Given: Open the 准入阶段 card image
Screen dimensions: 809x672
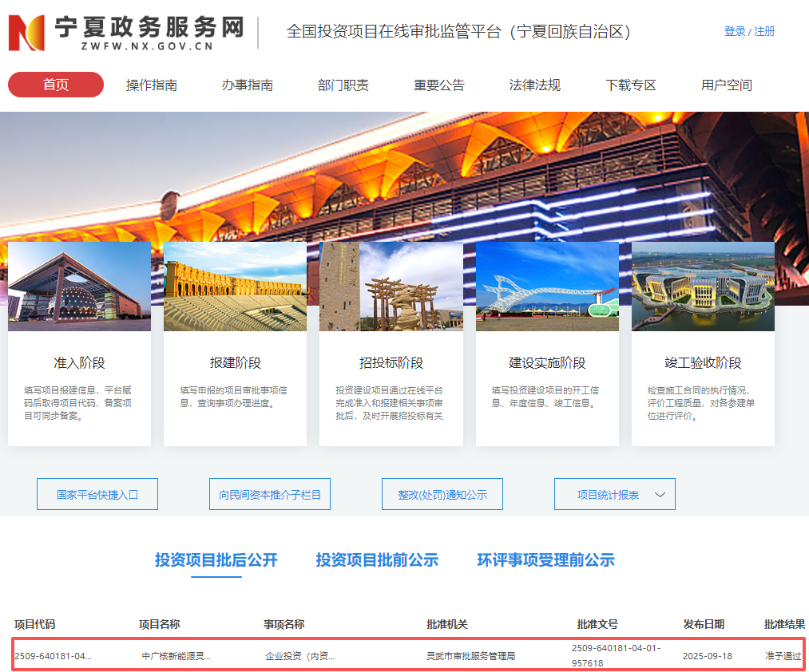Looking at the screenshot, I should pyautogui.click(x=79, y=287).
